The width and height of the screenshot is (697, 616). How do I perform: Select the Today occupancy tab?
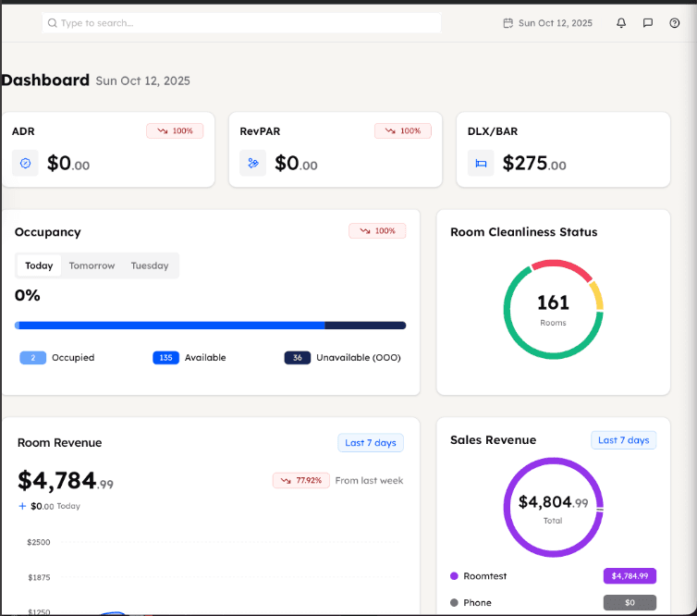tap(39, 265)
